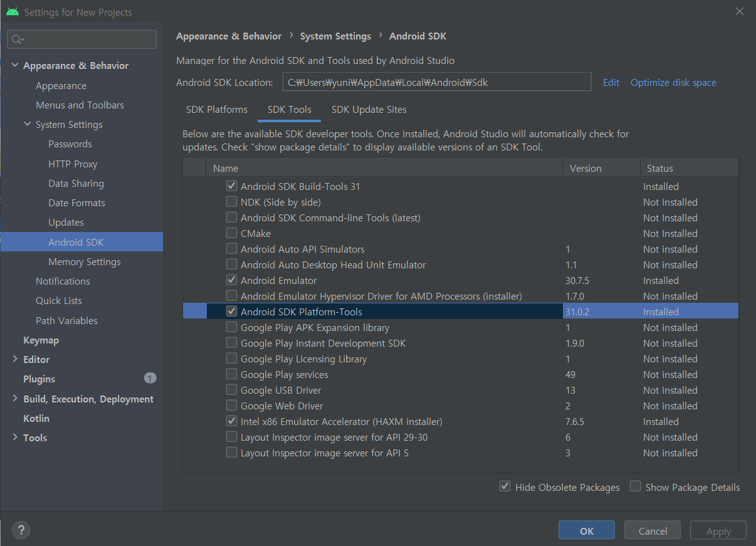Check Layout Inspector image server for API S
The image size is (756, 546).
coord(231,453)
